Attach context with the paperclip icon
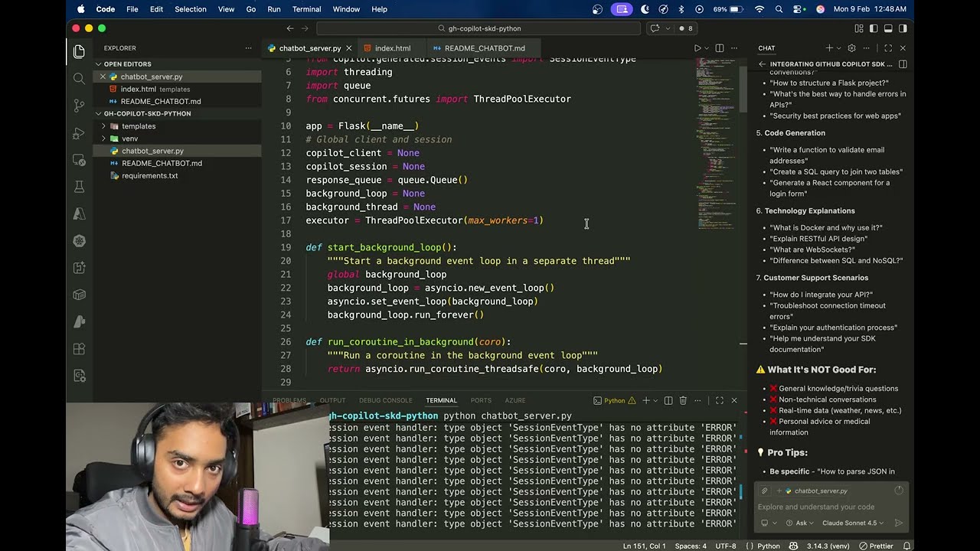Image resolution: width=980 pixels, height=551 pixels. pos(764,491)
